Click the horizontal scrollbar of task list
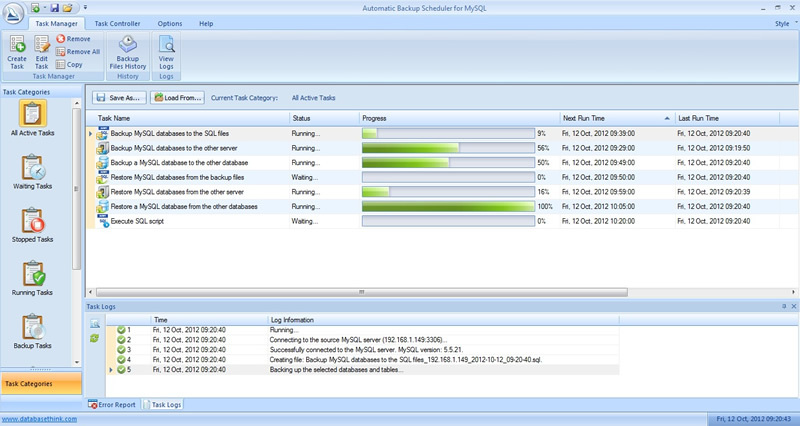The height and width of the screenshot is (426, 800). 361,292
